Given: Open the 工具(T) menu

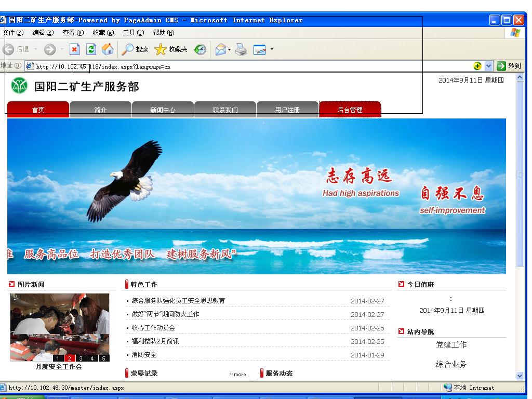Looking at the screenshot, I should coord(133,33).
